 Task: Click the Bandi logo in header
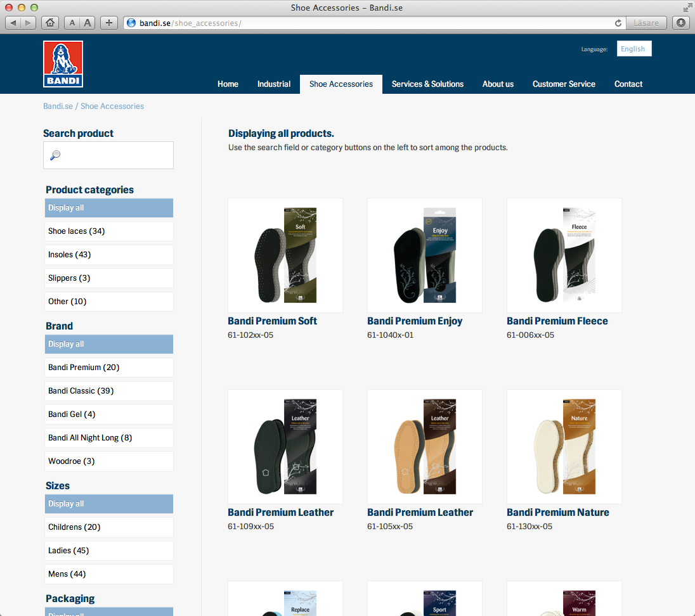63,64
